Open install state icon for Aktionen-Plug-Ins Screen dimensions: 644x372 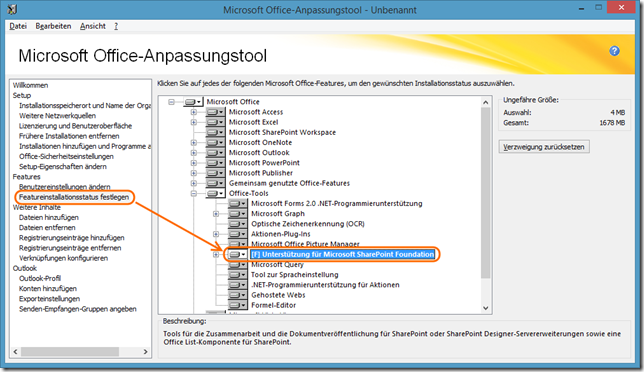(x=237, y=234)
